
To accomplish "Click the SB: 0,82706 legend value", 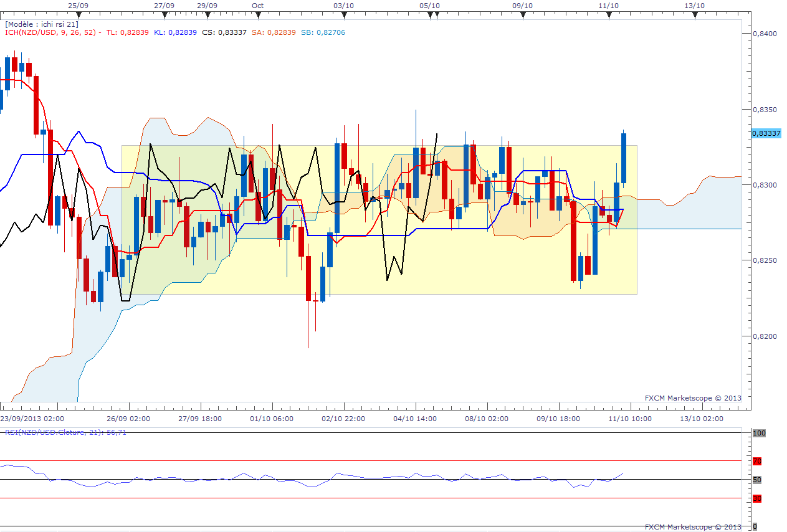I will tap(322, 32).
